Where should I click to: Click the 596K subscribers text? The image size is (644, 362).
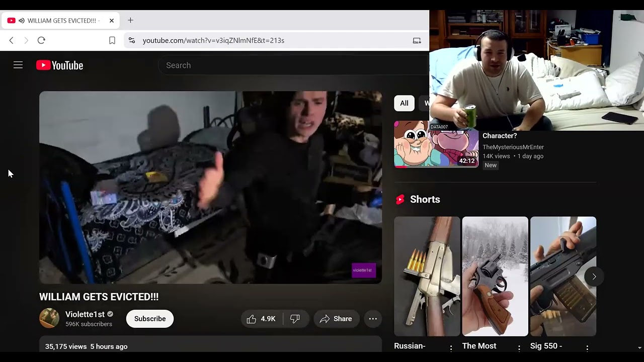(89, 324)
